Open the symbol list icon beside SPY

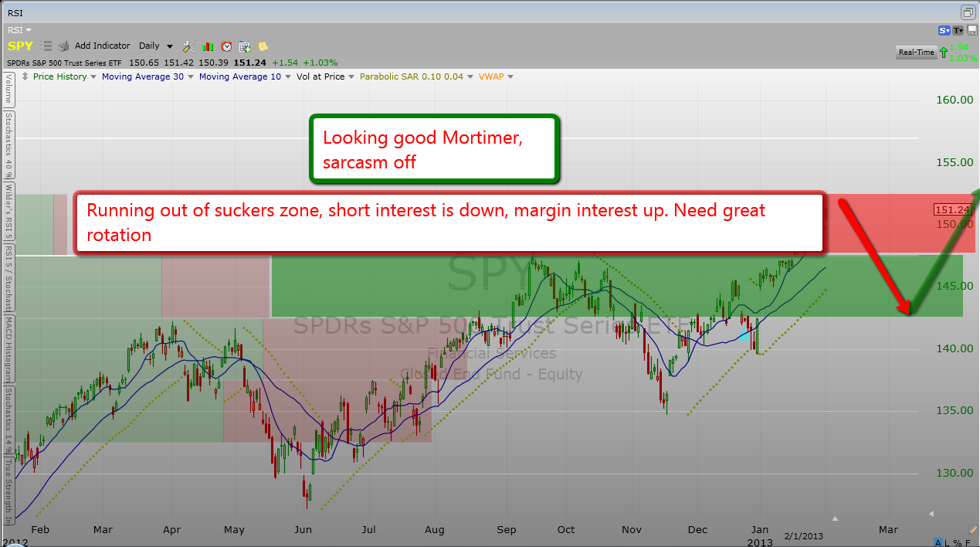(46, 46)
